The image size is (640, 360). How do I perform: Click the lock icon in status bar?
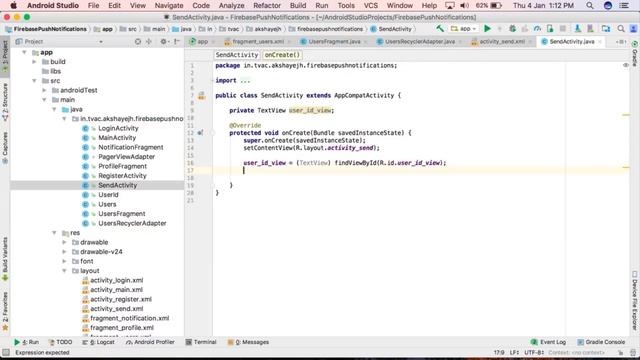pyautogui.click(x=620, y=352)
